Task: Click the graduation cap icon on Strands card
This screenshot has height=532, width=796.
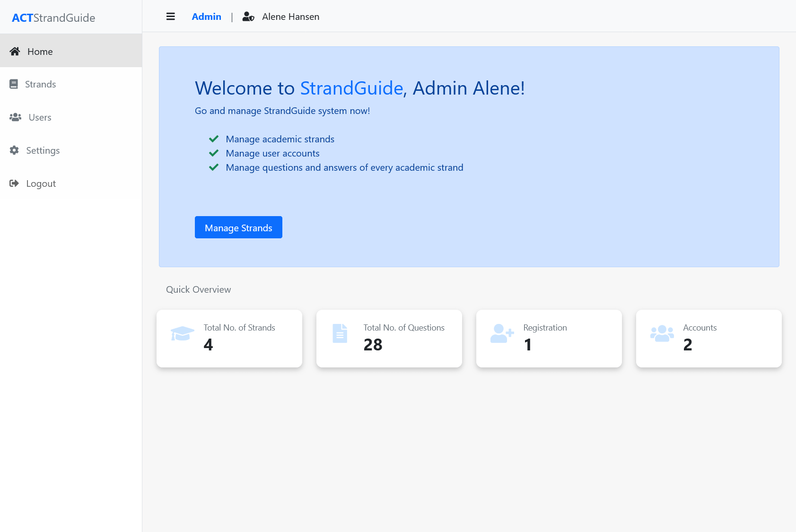Action: (x=183, y=333)
